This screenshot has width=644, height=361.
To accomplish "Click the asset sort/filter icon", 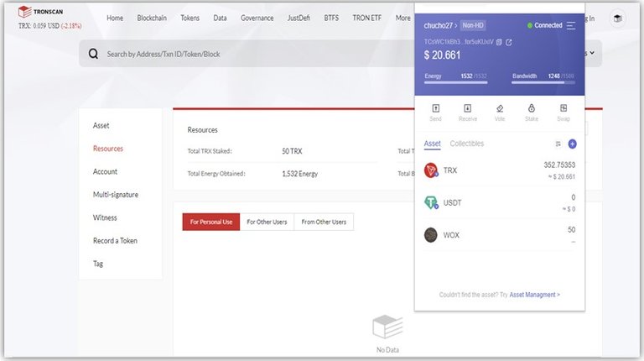I will pos(558,144).
